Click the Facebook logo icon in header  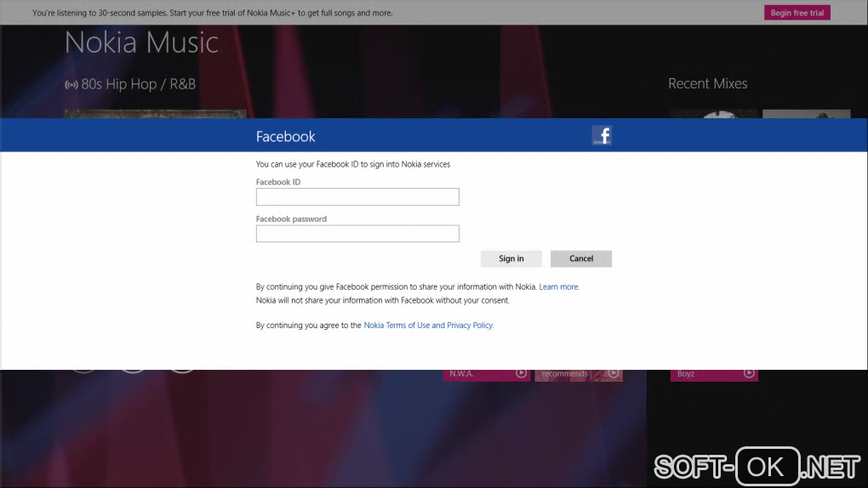[602, 135]
